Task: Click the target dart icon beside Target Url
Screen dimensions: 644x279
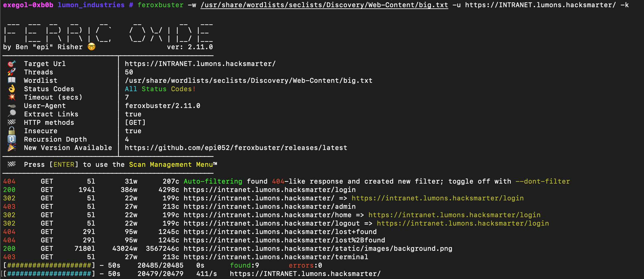Action: pos(12,64)
